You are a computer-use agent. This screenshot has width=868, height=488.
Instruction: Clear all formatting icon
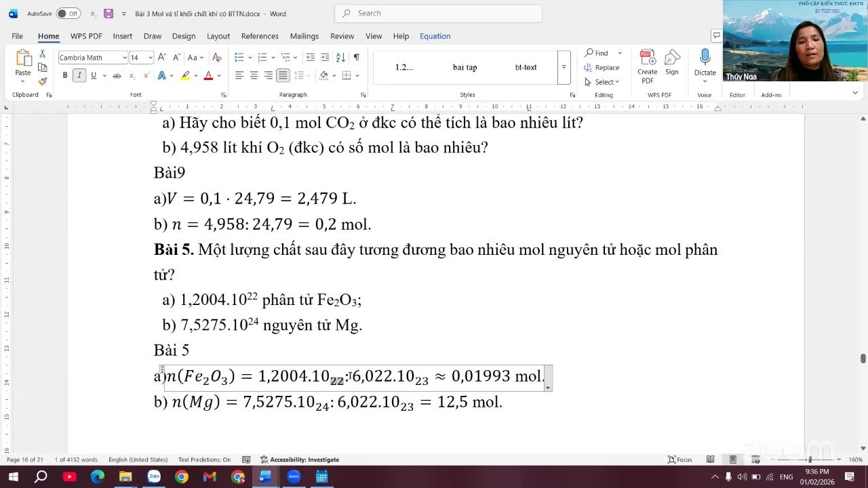(x=217, y=58)
